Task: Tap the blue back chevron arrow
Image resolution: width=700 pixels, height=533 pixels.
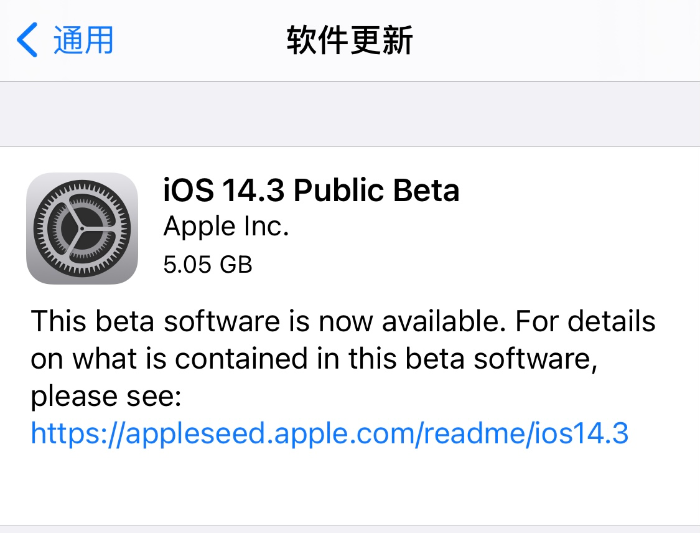Action: [27, 40]
